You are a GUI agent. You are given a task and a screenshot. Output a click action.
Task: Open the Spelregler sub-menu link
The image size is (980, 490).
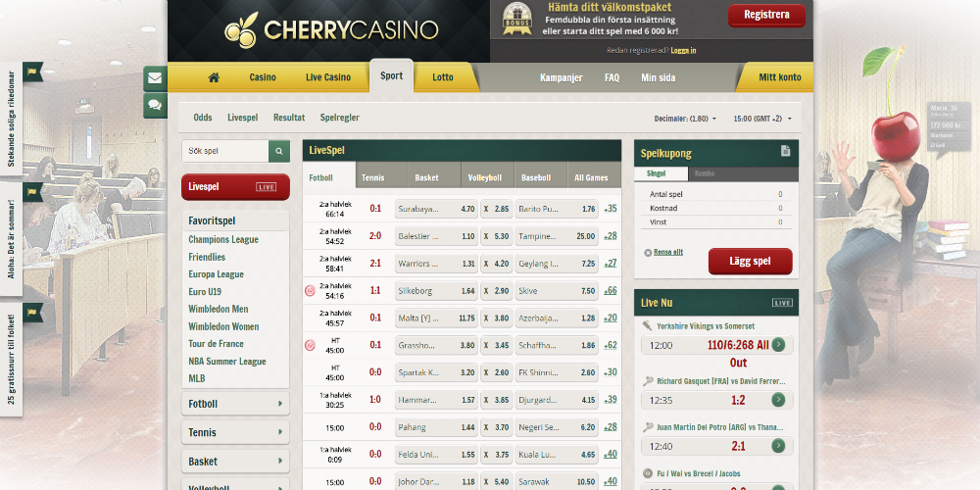(x=339, y=118)
